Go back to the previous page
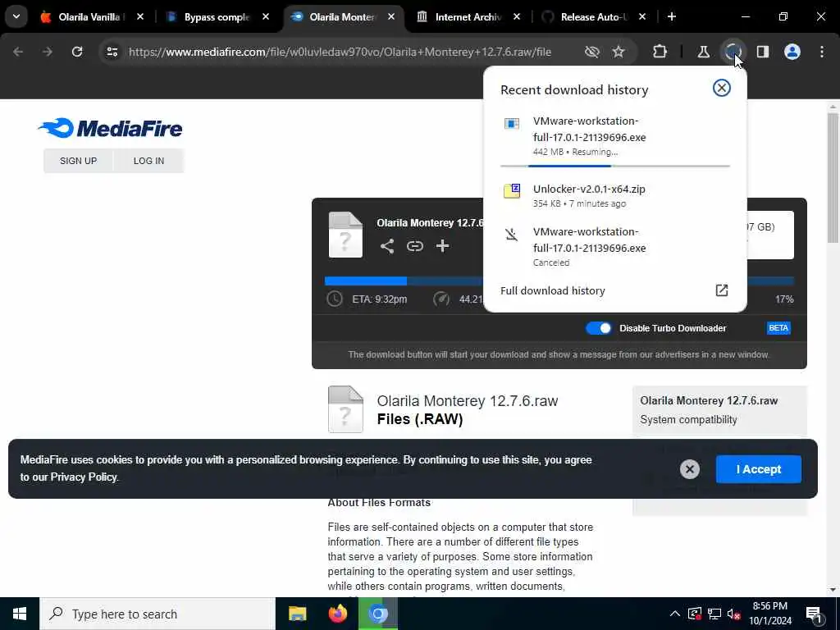 [x=18, y=52]
